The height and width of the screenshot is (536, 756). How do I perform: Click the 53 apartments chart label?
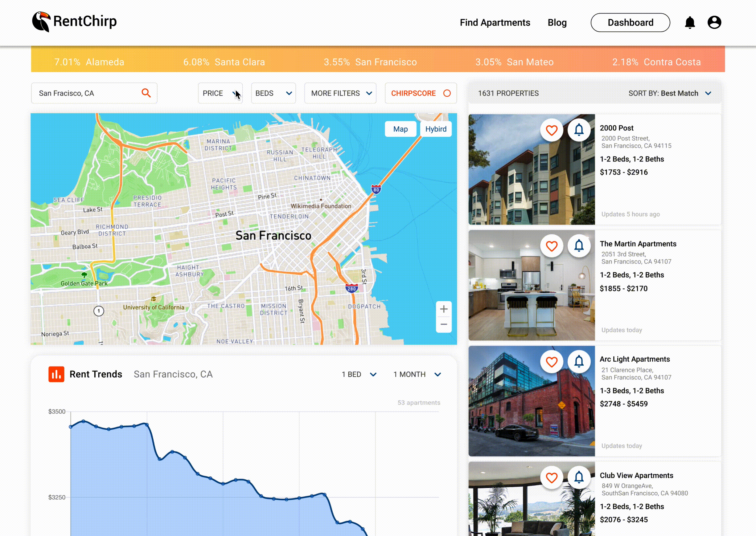(418, 403)
